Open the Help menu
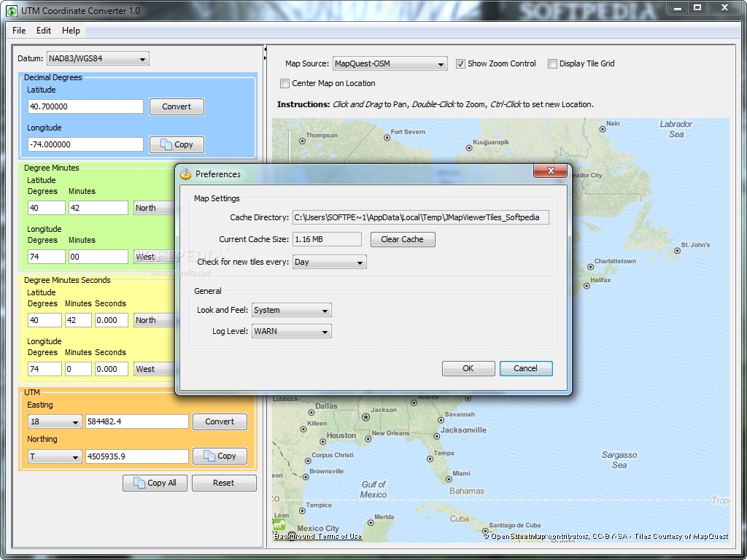Viewport: 747px width, 560px height. click(71, 31)
